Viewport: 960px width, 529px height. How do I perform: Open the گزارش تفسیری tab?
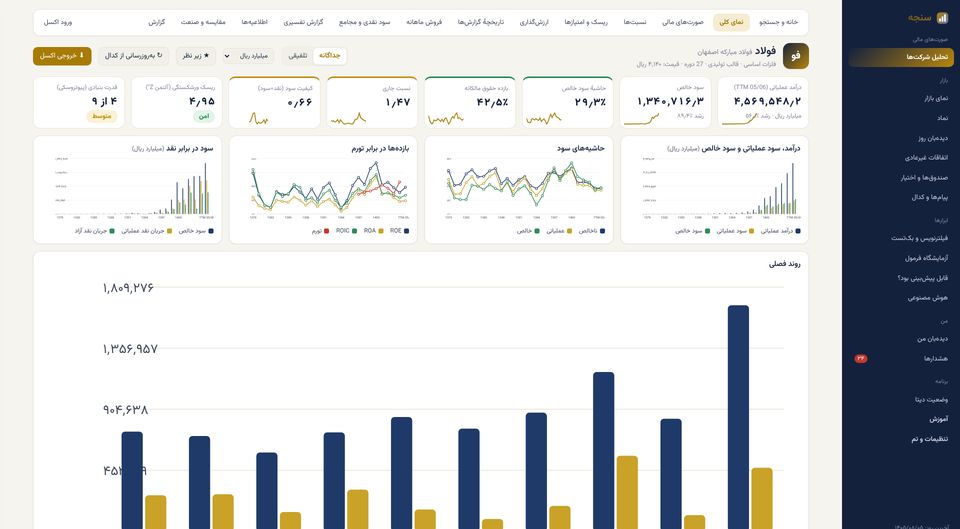(303, 22)
